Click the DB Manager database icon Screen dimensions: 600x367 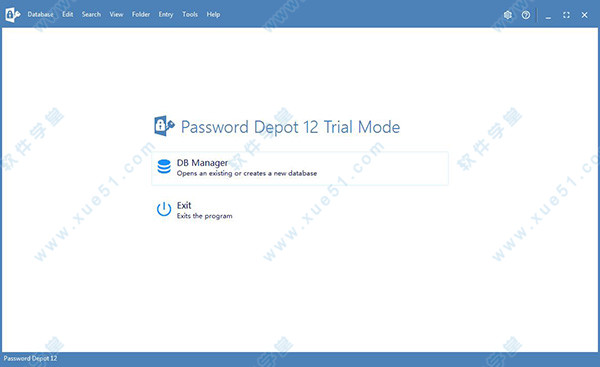164,166
